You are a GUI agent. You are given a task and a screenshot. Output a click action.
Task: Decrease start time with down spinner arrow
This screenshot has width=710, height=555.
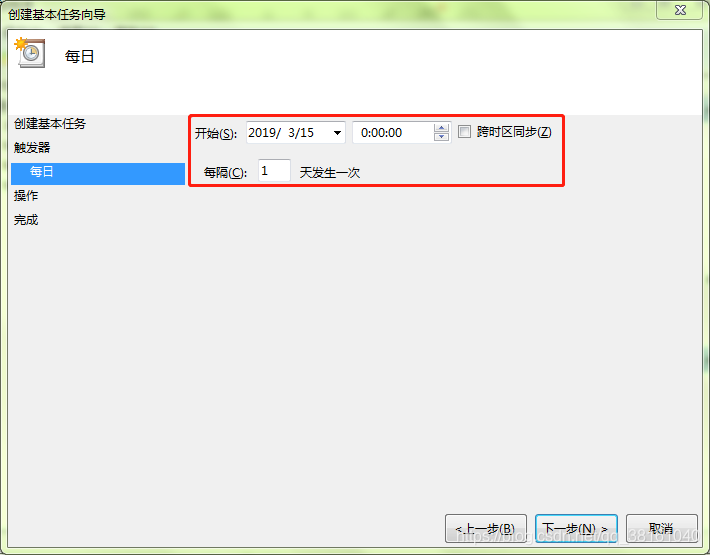coord(441,137)
